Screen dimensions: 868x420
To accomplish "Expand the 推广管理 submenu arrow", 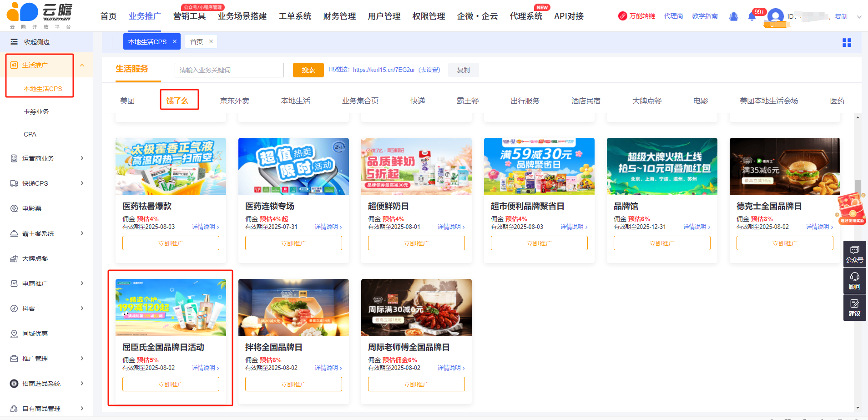I will pyautogui.click(x=82, y=359).
